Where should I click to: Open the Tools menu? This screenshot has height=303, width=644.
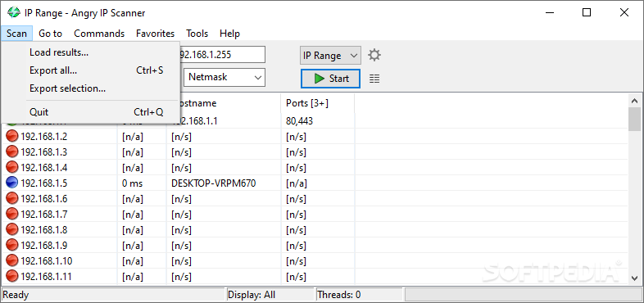pyautogui.click(x=197, y=34)
